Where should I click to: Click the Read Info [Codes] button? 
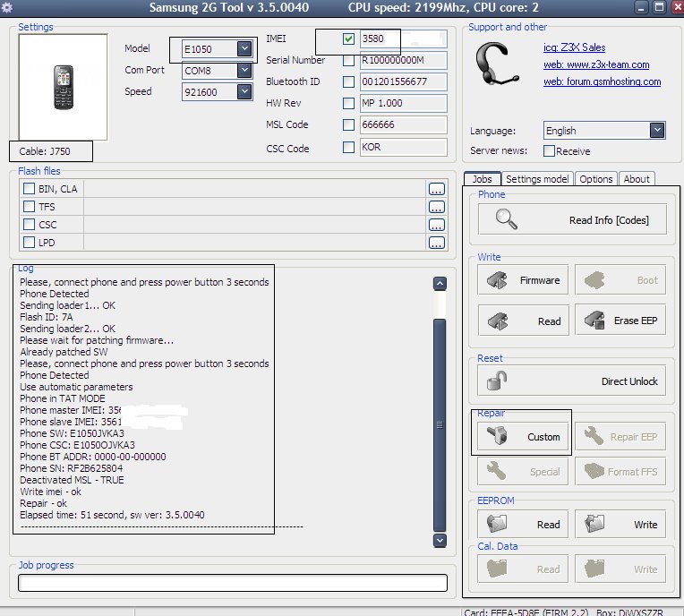[x=572, y=219]
